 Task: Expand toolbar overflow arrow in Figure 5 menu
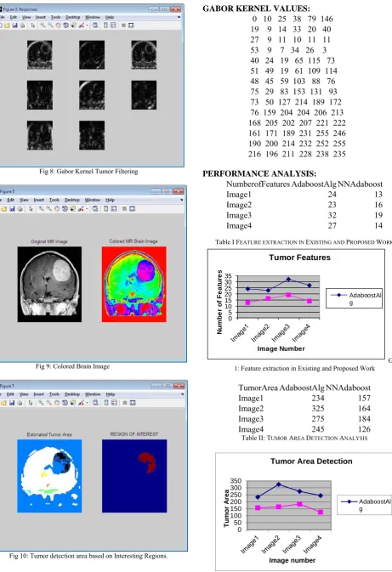tap(181, 200)
